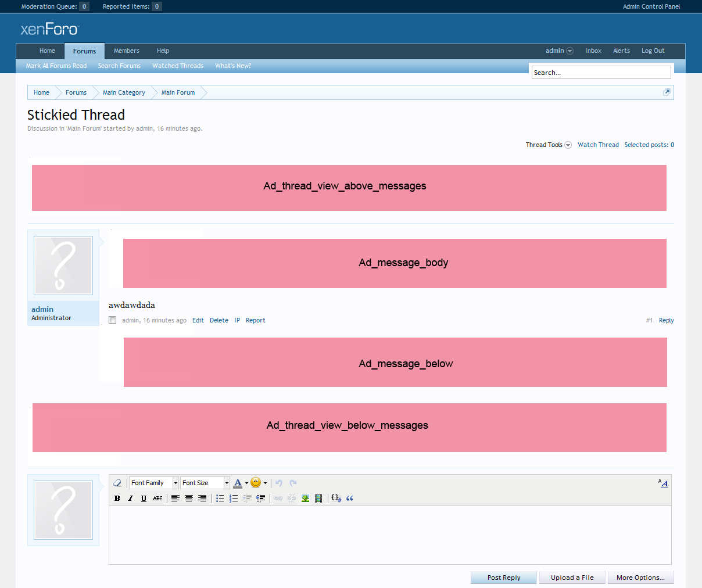
Task: Click the Quote icon in the editor
Action: point(350,498)
